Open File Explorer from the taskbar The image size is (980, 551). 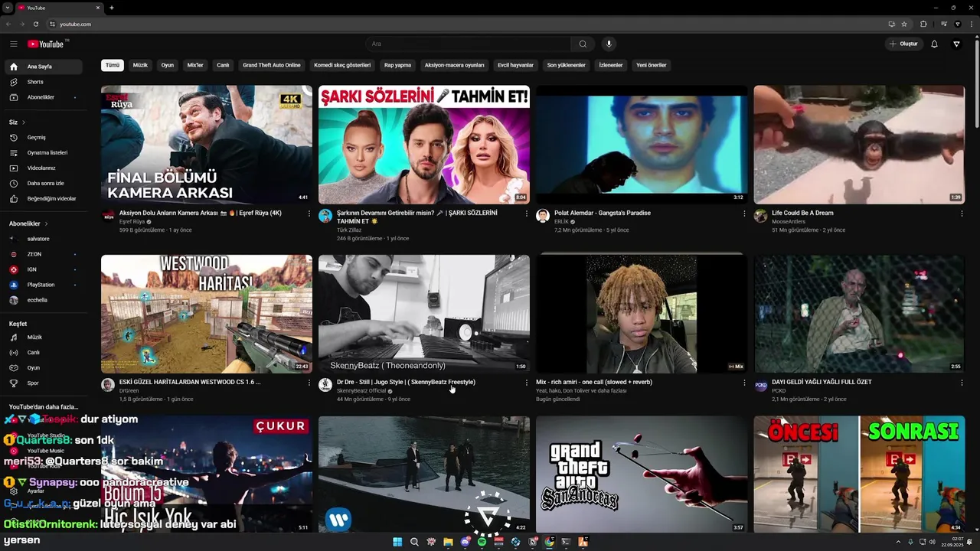[x=448, y=542]
